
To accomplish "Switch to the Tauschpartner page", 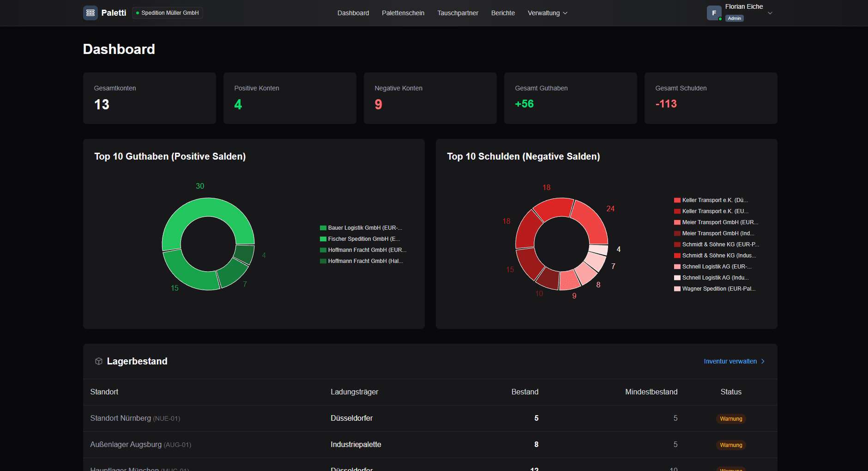I will click(x=458, y=13).
